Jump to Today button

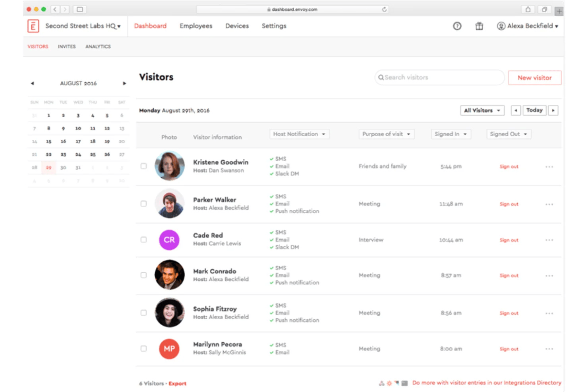click(x=534, y=110)
